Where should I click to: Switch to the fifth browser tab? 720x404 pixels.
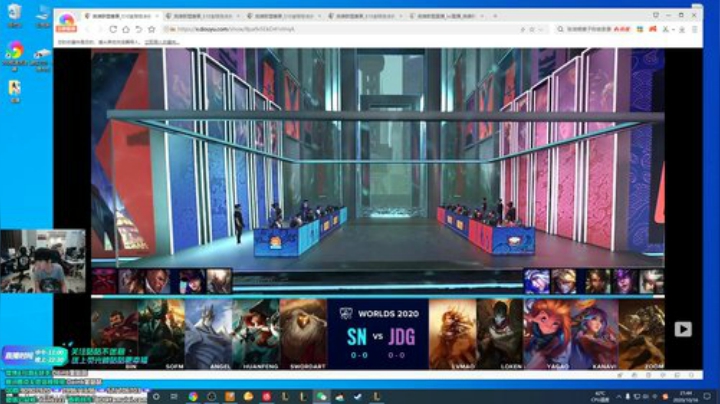click(x=446, y=16)
